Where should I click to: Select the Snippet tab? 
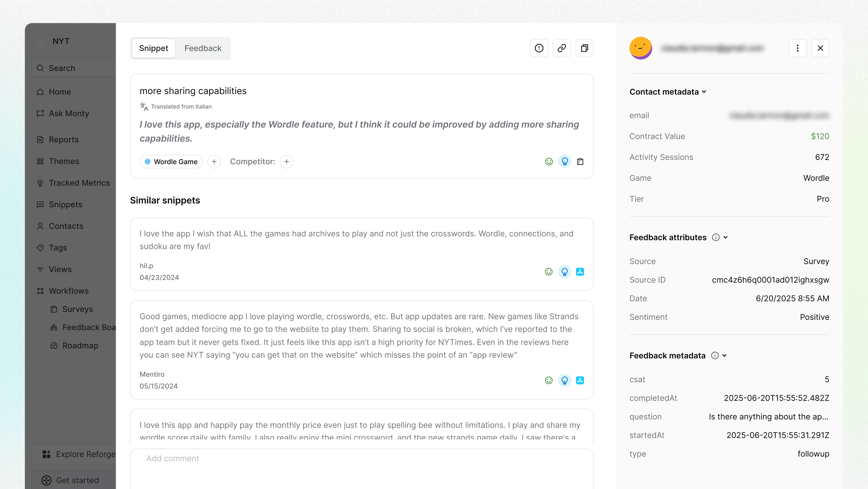(153, 48)
